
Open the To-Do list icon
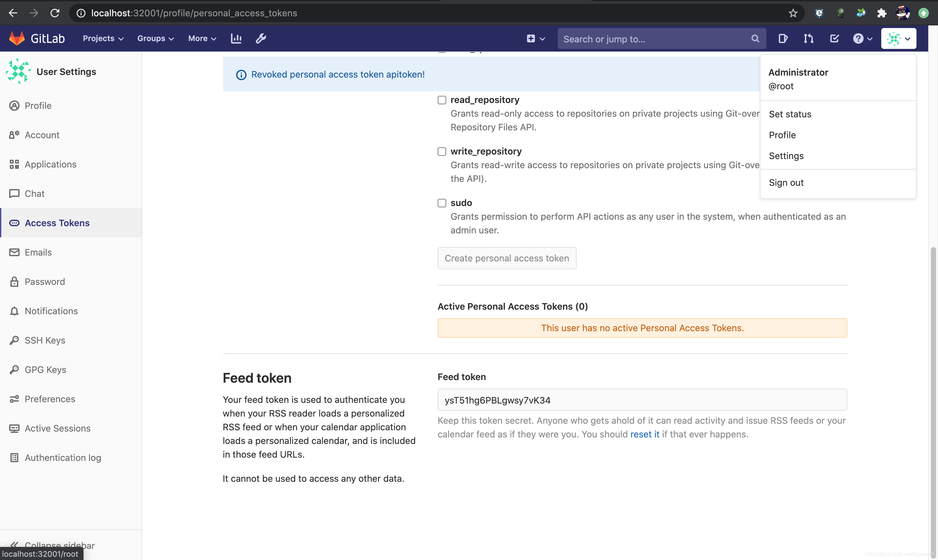tap(834, 38)
